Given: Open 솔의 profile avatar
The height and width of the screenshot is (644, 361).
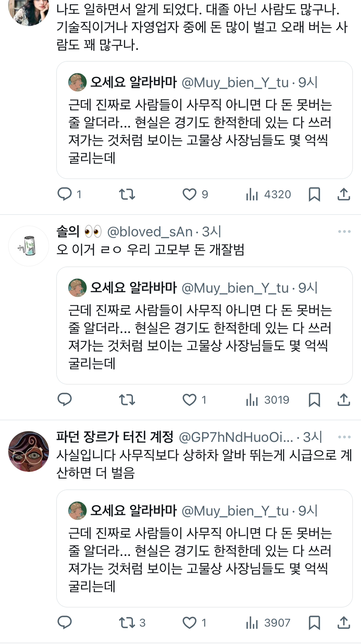Looking at the screenshot, I should click(x=28, y=246).
